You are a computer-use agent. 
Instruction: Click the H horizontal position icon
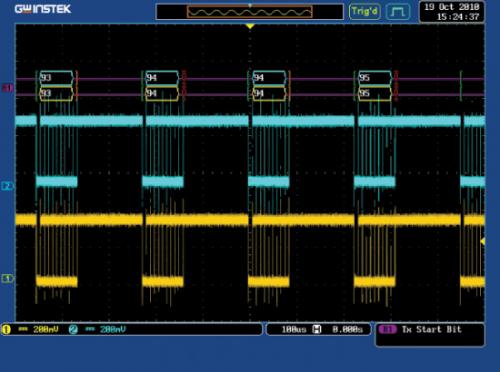click(x=317, y=330)
